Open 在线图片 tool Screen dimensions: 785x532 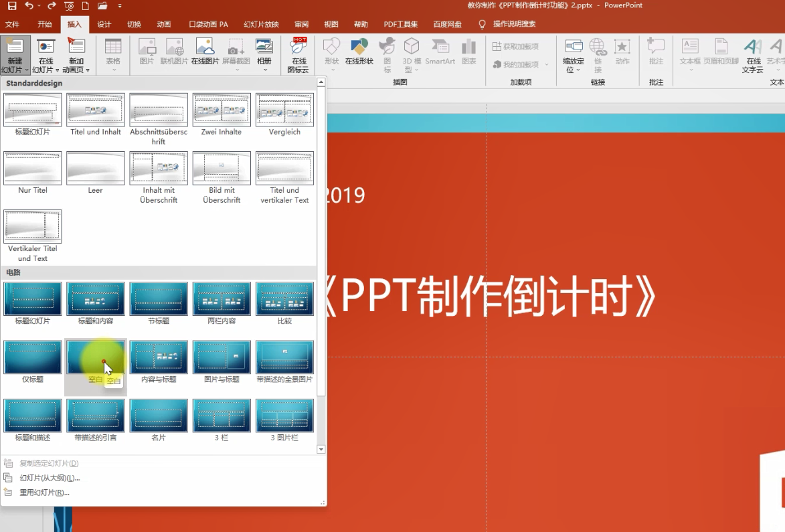205,52
